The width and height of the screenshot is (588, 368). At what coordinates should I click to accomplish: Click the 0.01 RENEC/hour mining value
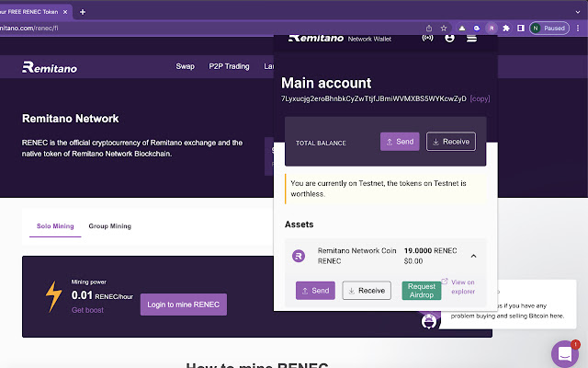102,295
